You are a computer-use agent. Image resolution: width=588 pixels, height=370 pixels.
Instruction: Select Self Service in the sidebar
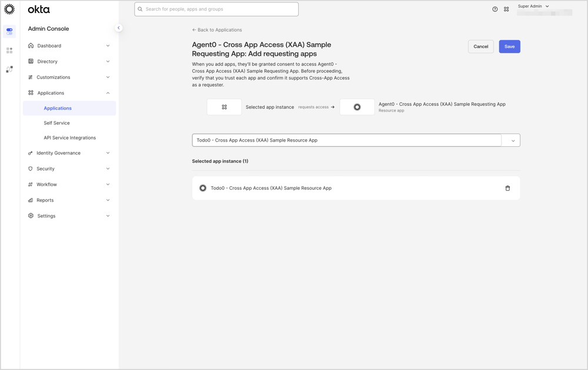(56, 123)
